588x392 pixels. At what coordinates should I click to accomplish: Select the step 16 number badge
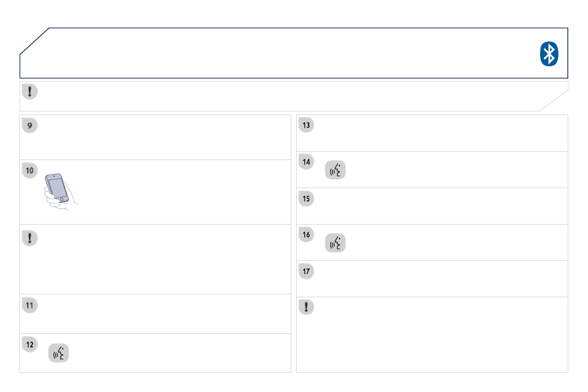tap(307, 235)
